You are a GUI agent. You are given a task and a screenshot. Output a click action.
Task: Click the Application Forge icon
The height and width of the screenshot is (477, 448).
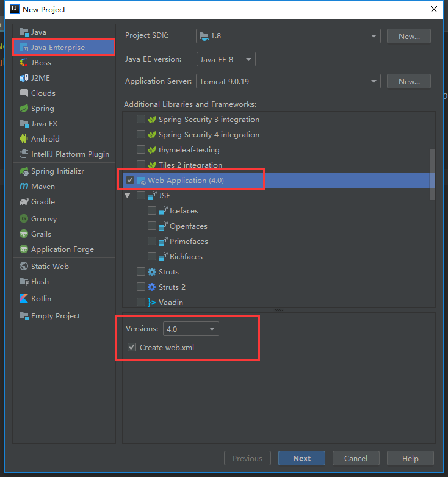point(24,249)
